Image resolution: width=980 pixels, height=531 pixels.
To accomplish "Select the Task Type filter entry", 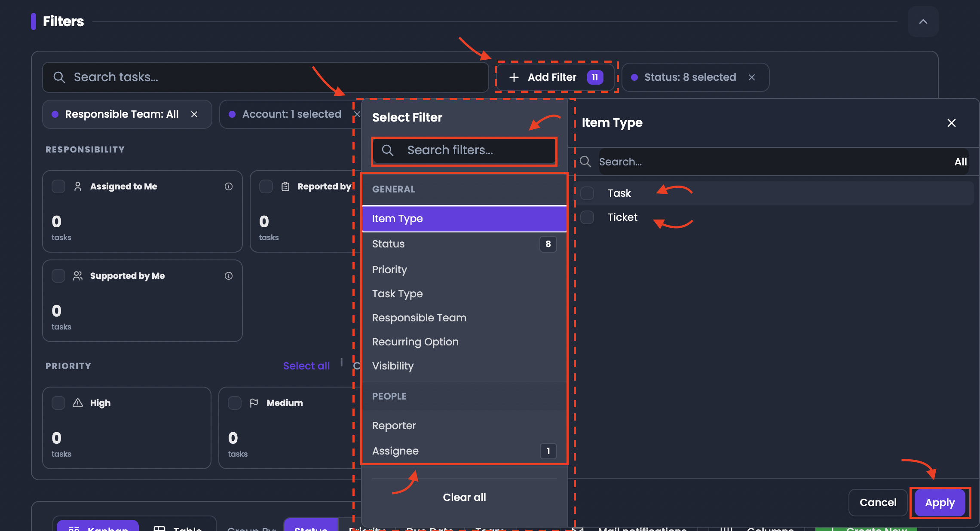I will [x=464, y=294].
